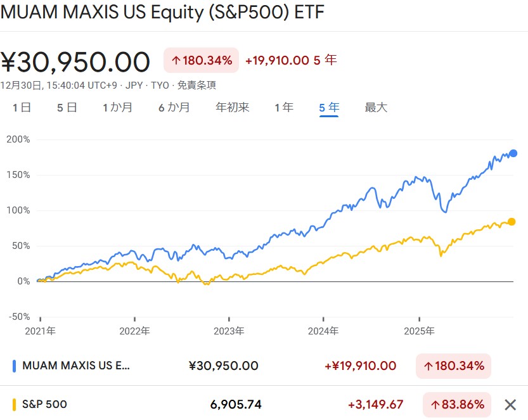Click the 180.34% change badge near price
This screenshot has width=528, height=420.
201,61
